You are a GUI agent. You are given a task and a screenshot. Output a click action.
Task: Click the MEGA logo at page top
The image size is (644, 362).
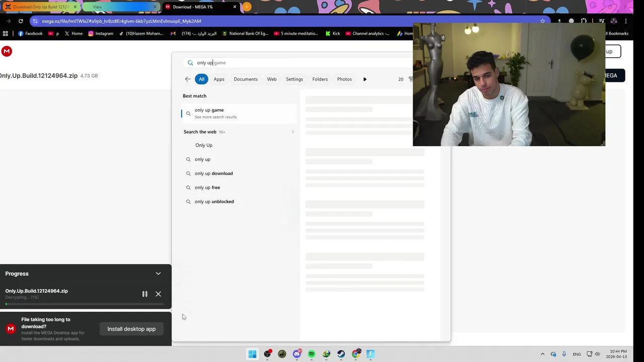tap(7, 51)
